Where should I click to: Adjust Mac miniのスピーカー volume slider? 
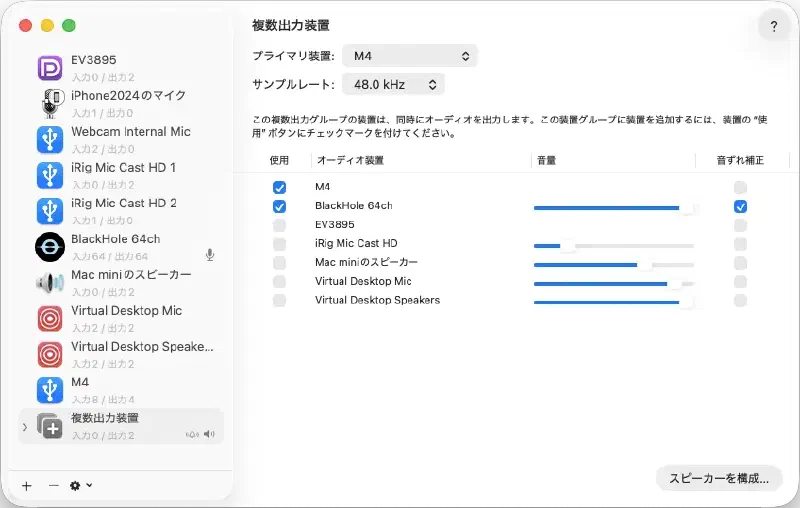click(614, 265)
